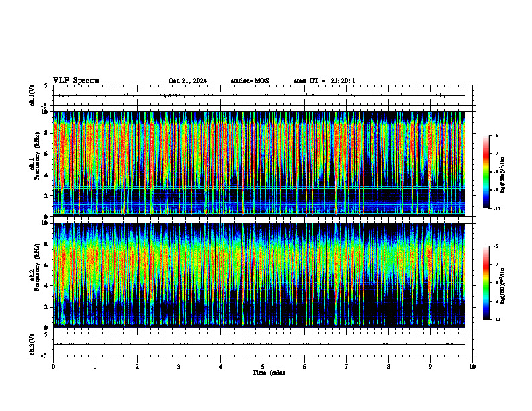Click time axis tick label '5'
Viewport: 532px width, 411px height.
pos(263,367)
